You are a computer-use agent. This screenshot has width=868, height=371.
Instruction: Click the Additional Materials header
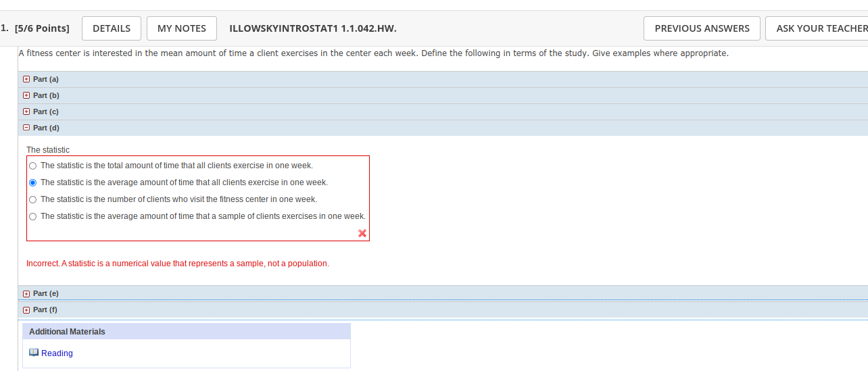click(x=187, y=331)
